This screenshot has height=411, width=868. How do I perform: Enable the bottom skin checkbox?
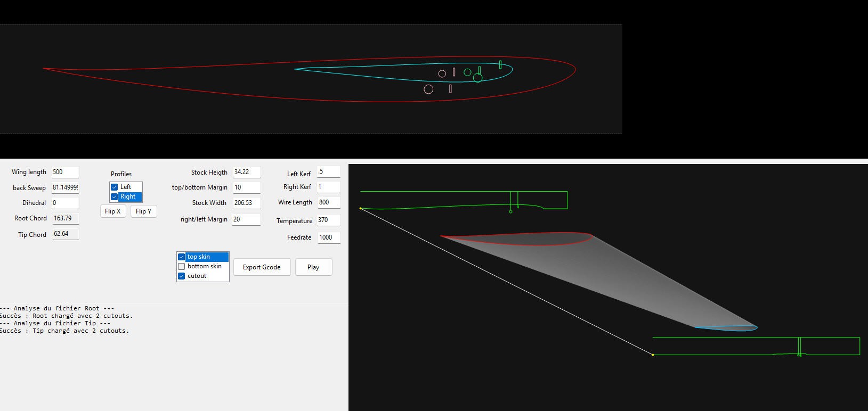click(182, 266)
